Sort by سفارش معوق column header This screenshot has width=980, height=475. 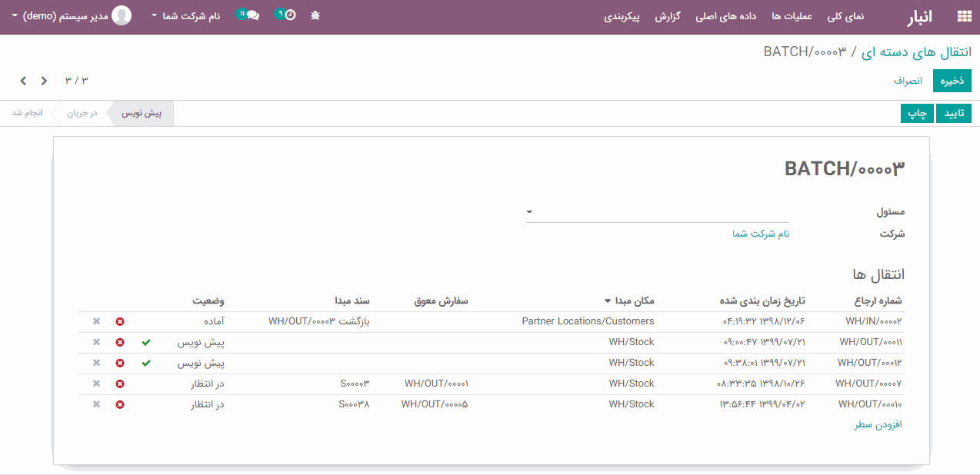[x=442, y=301]
